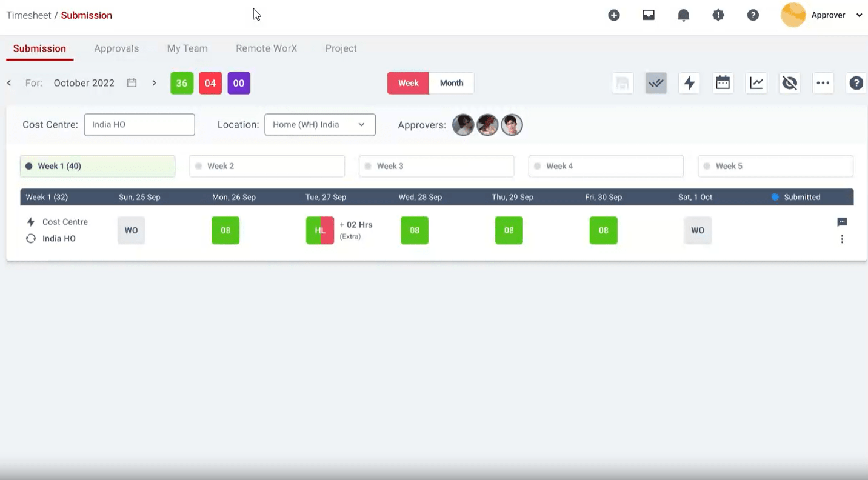Open the notifications bell
This screenshot has width=868, height=480.
[x=683, y=16]
